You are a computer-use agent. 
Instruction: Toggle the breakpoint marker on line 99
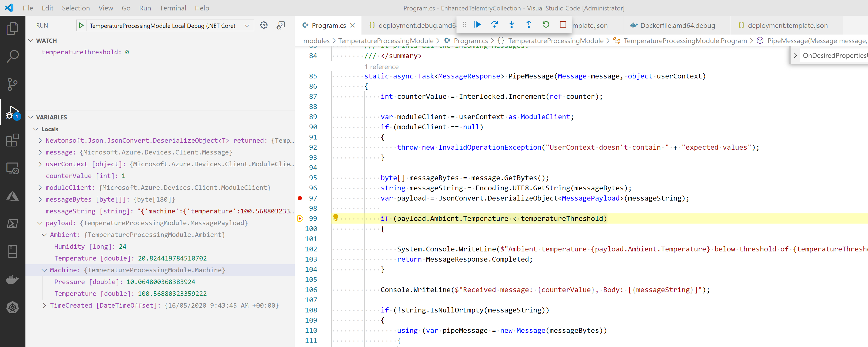coord(300,219)
